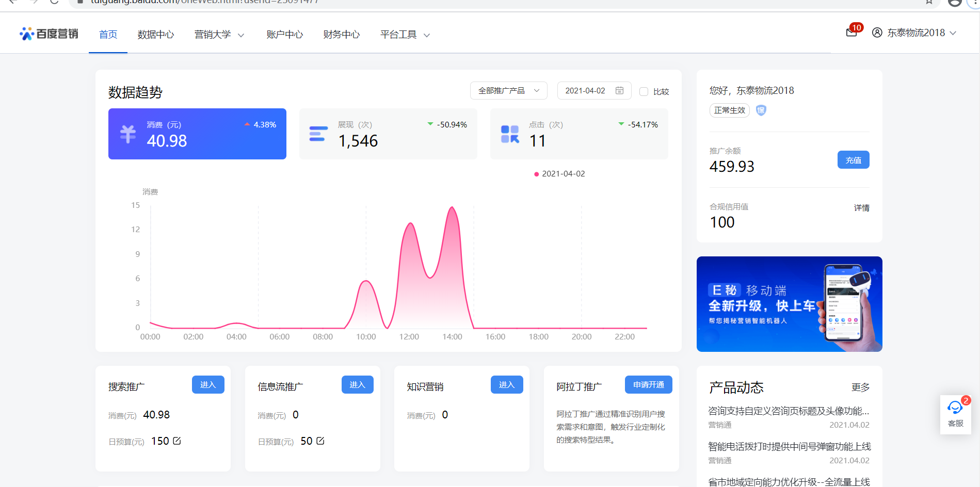Open the 财务中心 menu item

click(x=342, y=35)
